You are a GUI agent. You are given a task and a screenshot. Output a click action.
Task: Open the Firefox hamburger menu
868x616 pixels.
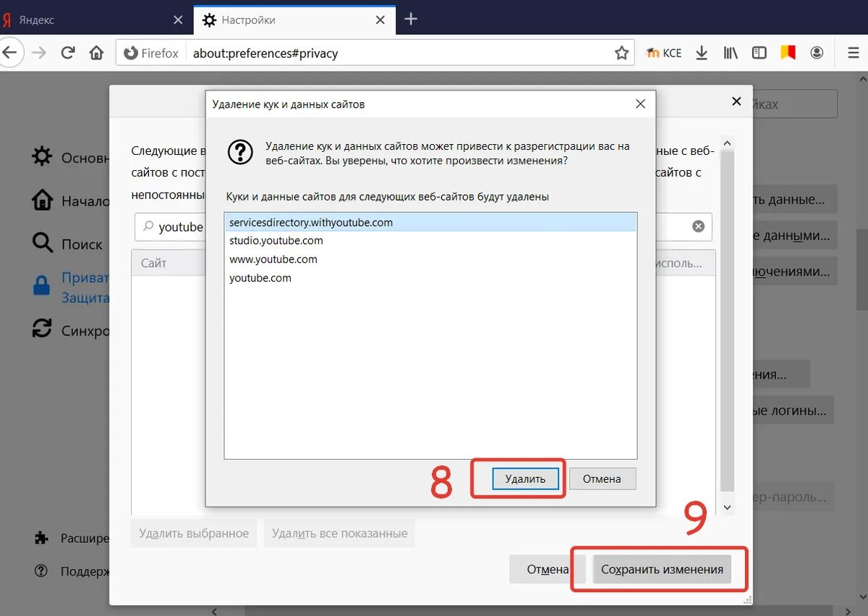[853, 53]
